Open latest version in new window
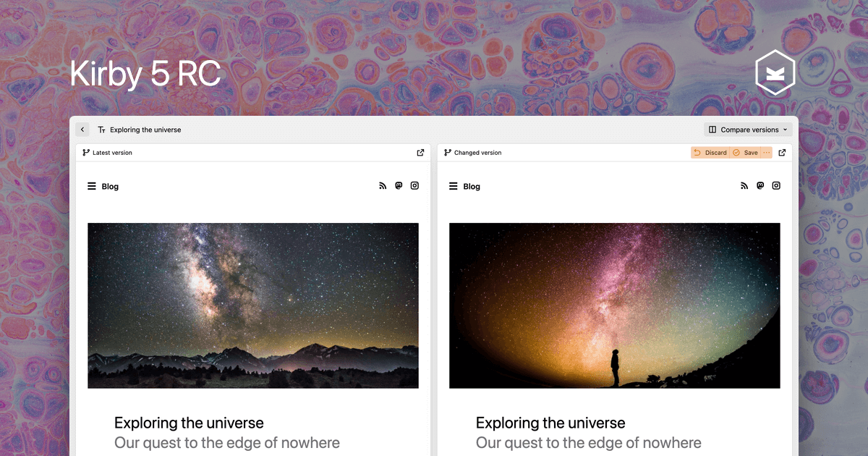This screenshot has width=868, height=456. click(x=420, y=153)
